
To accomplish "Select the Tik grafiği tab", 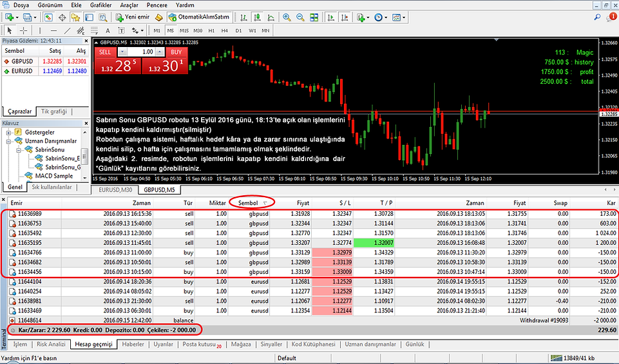I will click(54, 111).
